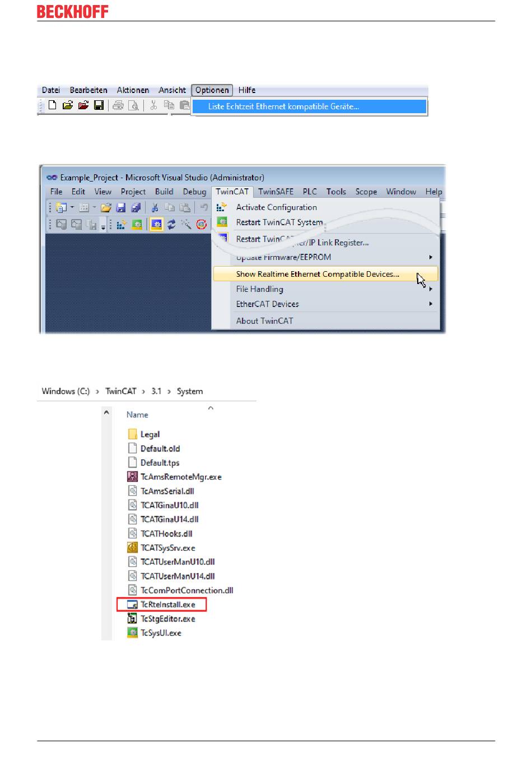The image size is (532, 767).
Task: Open the Datei menu
Action: click(51, 90)
